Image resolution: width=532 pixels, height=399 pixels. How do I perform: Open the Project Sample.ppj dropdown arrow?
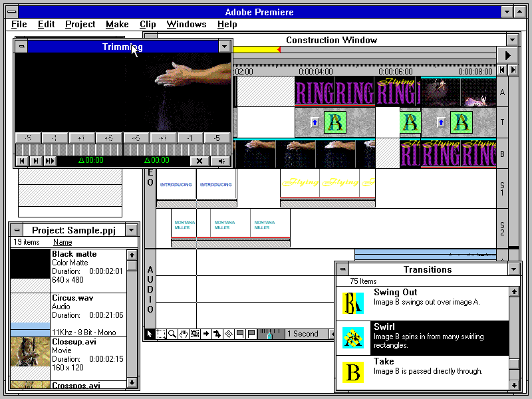point(131,230)
